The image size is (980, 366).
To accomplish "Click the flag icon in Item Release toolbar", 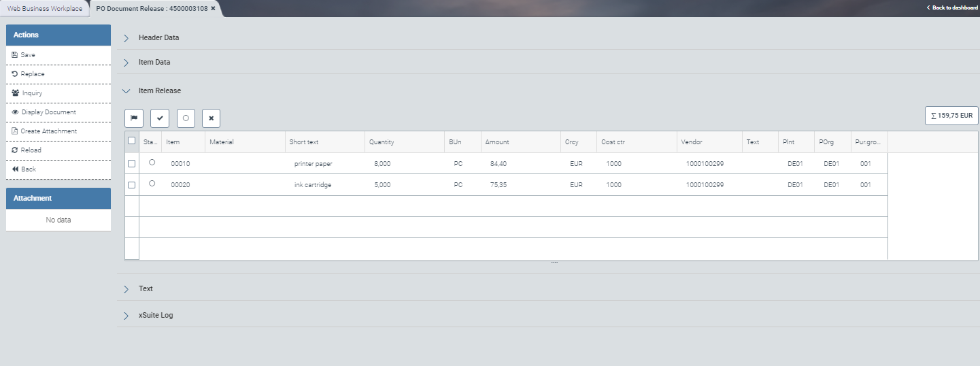I will (134, 118).
